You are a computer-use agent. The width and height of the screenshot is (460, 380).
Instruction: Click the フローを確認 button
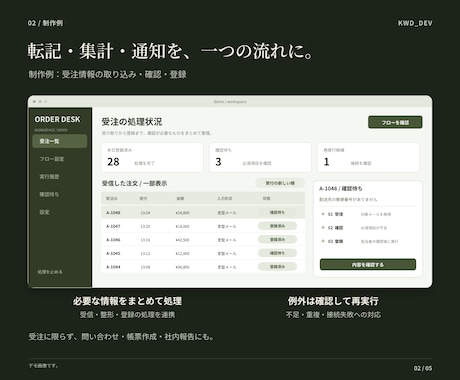(x=395, y=122)
